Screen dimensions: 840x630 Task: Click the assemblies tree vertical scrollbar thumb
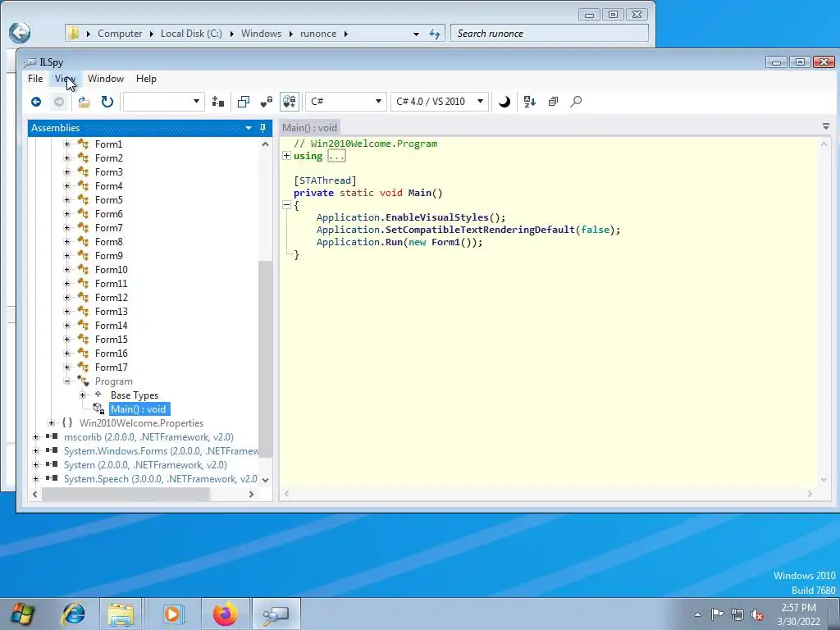click(265, 359)
